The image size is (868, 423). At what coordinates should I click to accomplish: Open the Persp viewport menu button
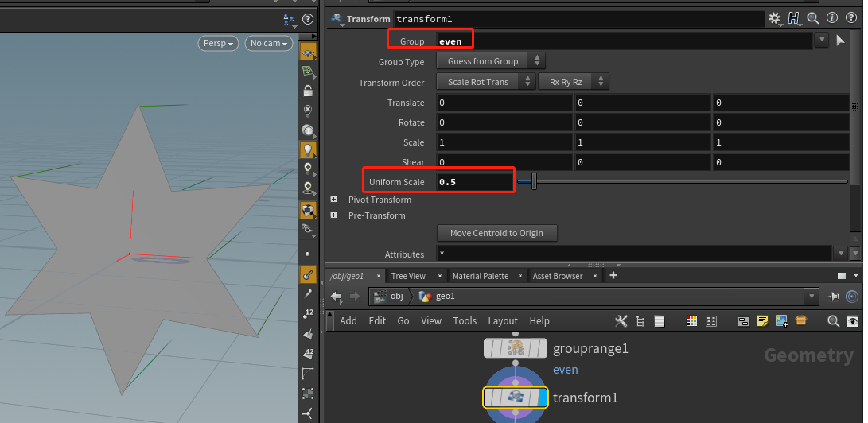click(218, 43)
